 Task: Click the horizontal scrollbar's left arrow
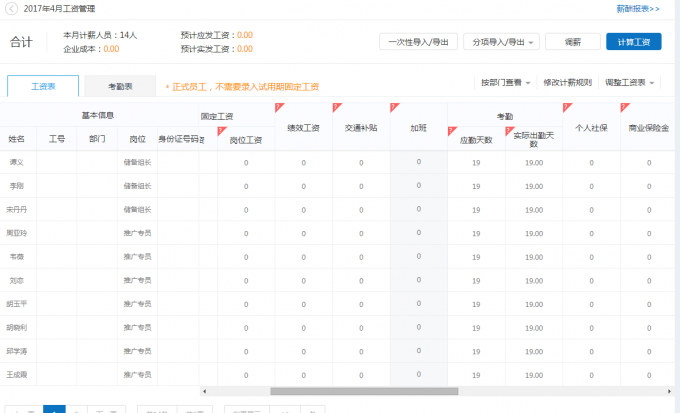click(x=203, y=391)
